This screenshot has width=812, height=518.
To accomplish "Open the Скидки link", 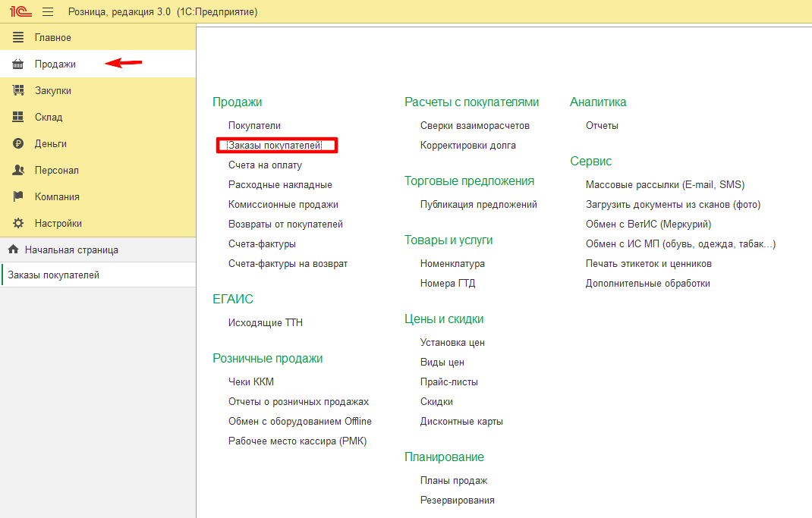I will coord(436,401).
